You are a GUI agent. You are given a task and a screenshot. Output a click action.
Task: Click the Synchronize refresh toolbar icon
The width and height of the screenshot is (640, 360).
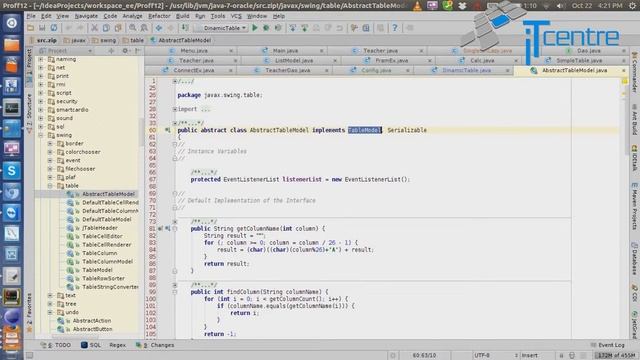(54, 28)
